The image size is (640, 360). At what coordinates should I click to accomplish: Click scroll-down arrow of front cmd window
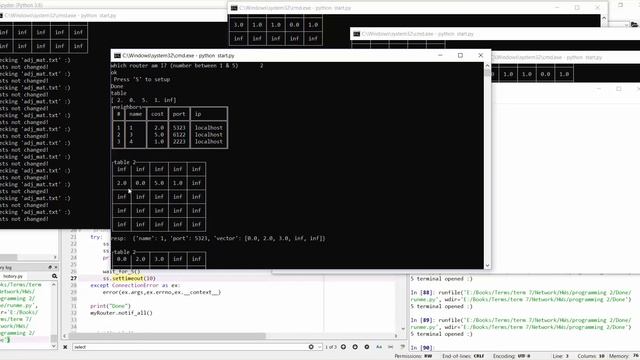tap(487, 266)
